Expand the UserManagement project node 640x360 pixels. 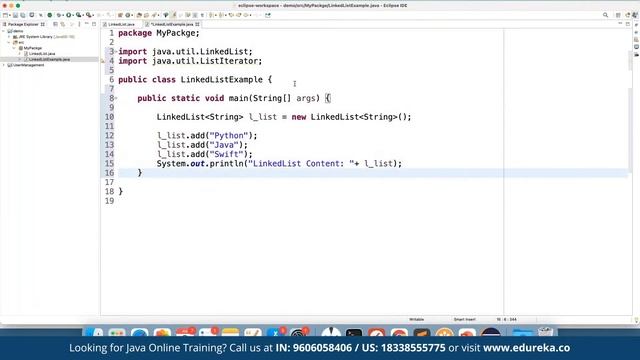(x=4, y=65)
